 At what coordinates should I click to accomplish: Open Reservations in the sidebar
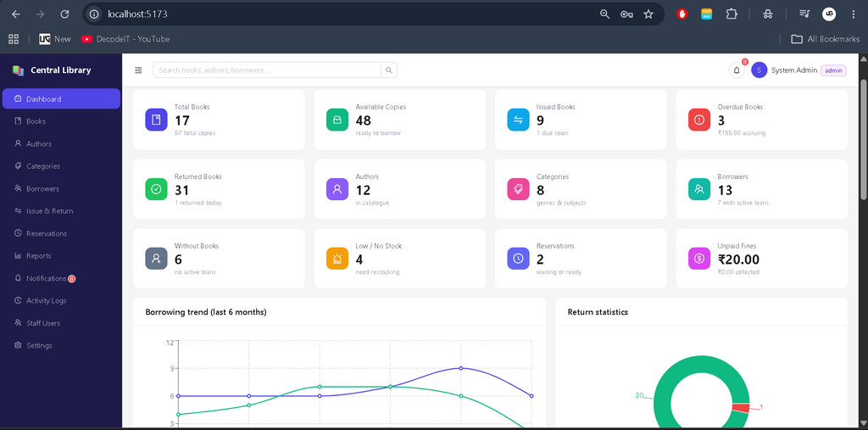pyautogui.click(x=61, y=233)
